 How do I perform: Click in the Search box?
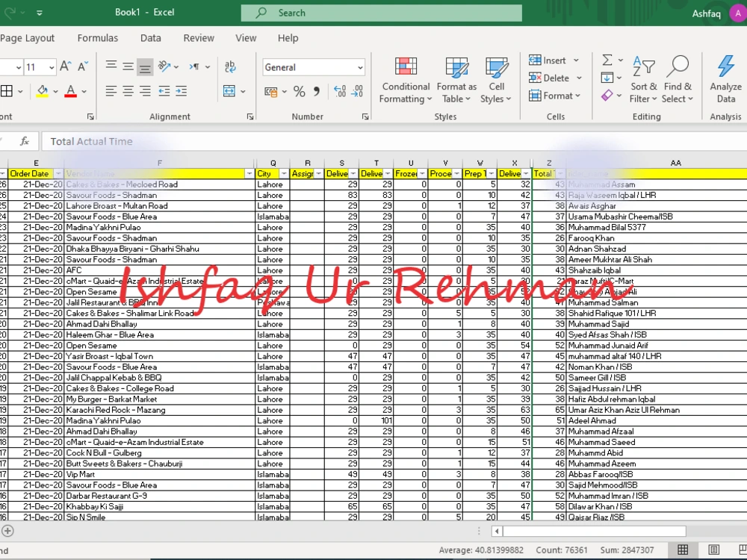tap(381, 13)
